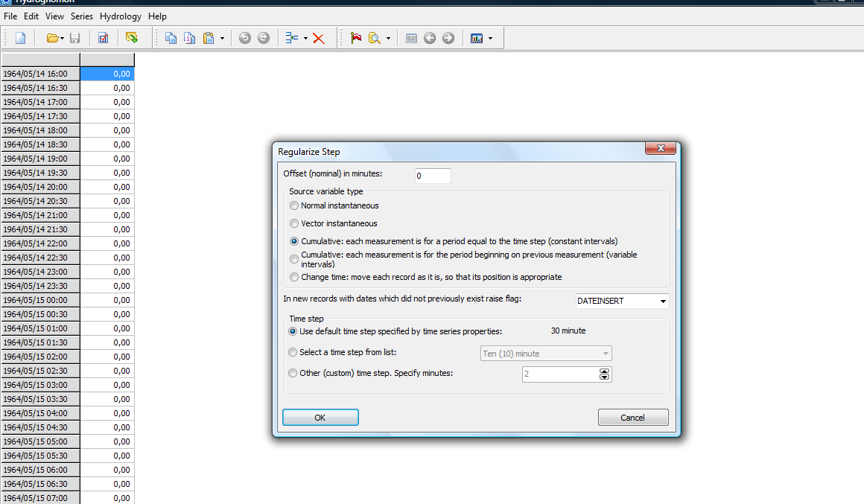Open the Help menu
Screen dimensions: 864x504
tap(157, 16)
